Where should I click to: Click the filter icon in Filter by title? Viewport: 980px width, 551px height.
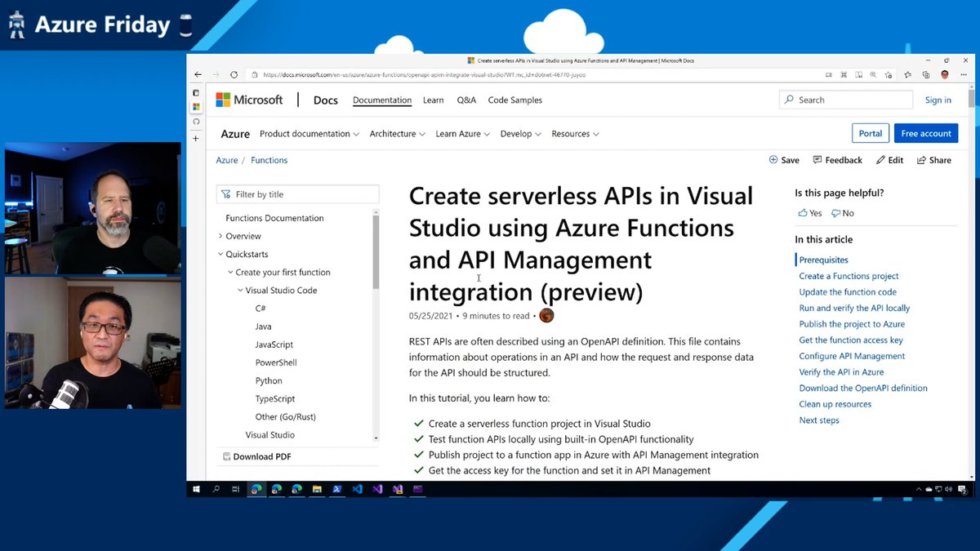[x=226, y=194]
